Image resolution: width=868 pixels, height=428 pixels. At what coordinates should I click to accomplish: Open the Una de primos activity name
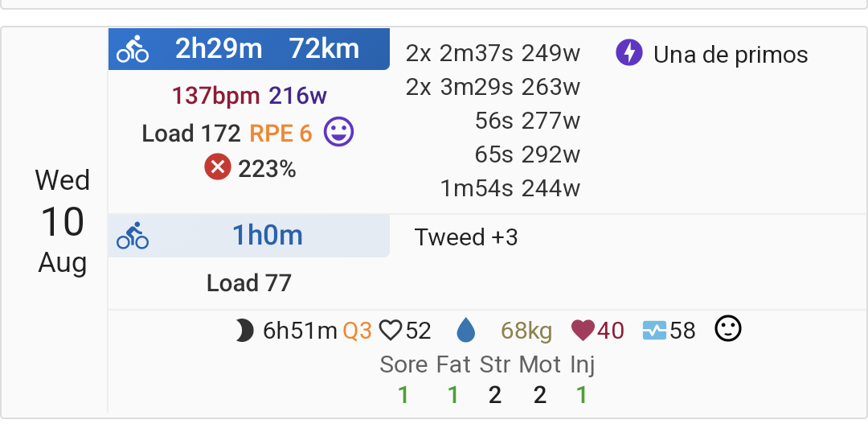tap(730, 55)
